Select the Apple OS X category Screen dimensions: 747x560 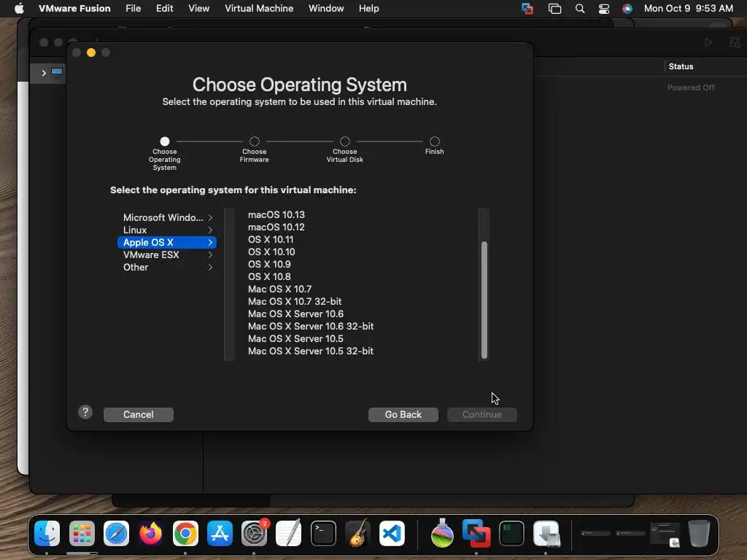click(167, 242)
